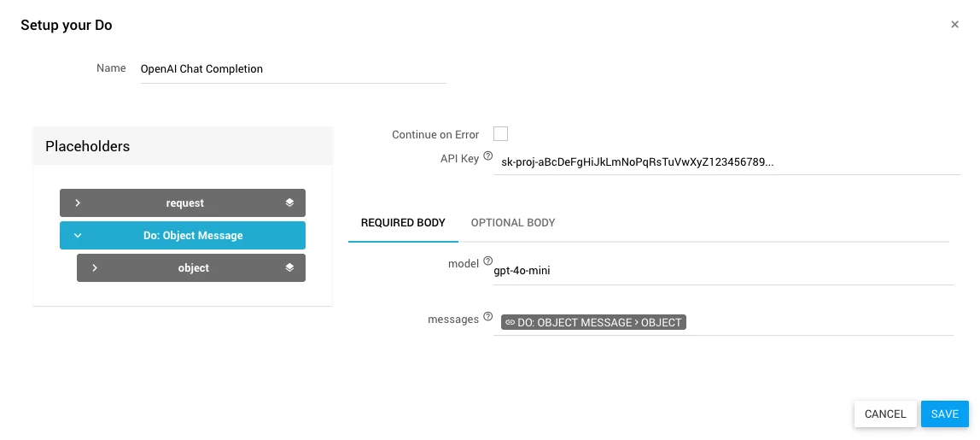980x440 pixels.
Task: Click the help icon next to messages
Action: pyautogui.click(x=488, y=317)
